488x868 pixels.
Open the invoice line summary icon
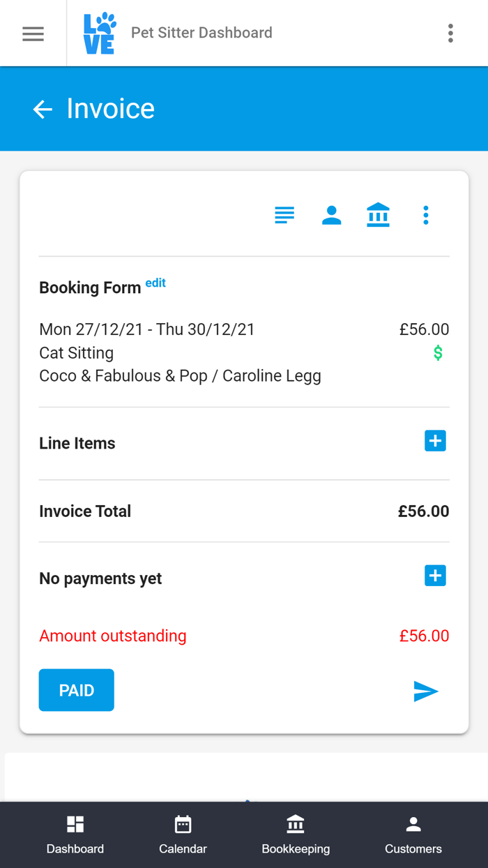point(284,215)
